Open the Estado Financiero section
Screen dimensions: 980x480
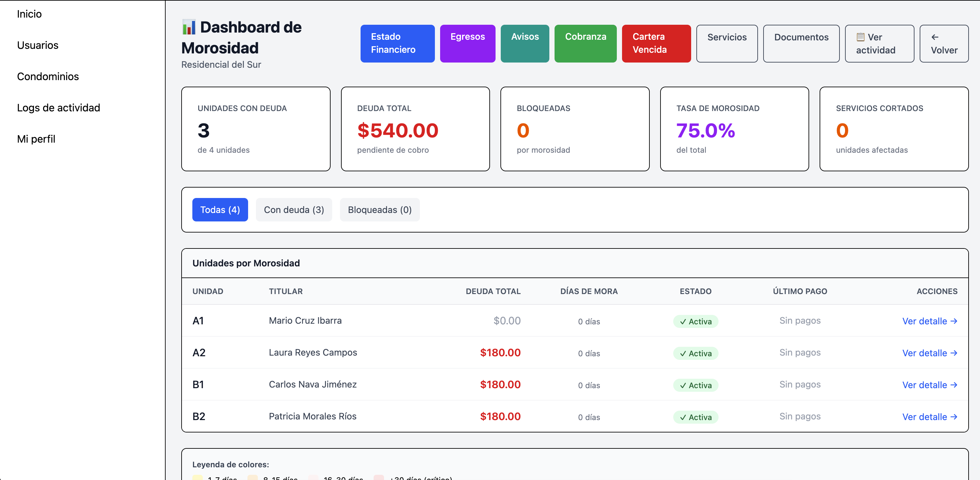(x=397, y=43)
